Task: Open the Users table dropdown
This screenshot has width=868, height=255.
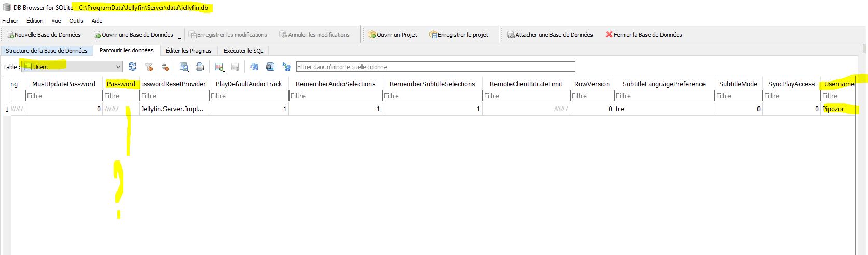Action: [72, 67]
